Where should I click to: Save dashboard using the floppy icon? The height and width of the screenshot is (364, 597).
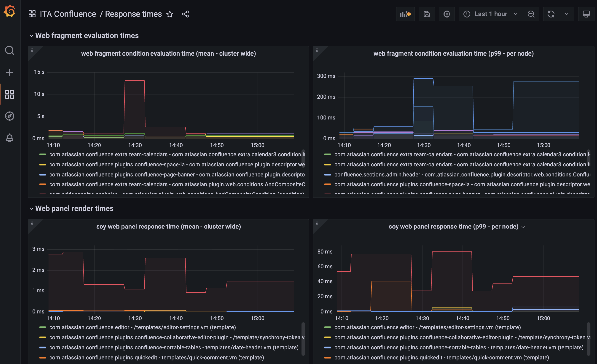(427, 14)
